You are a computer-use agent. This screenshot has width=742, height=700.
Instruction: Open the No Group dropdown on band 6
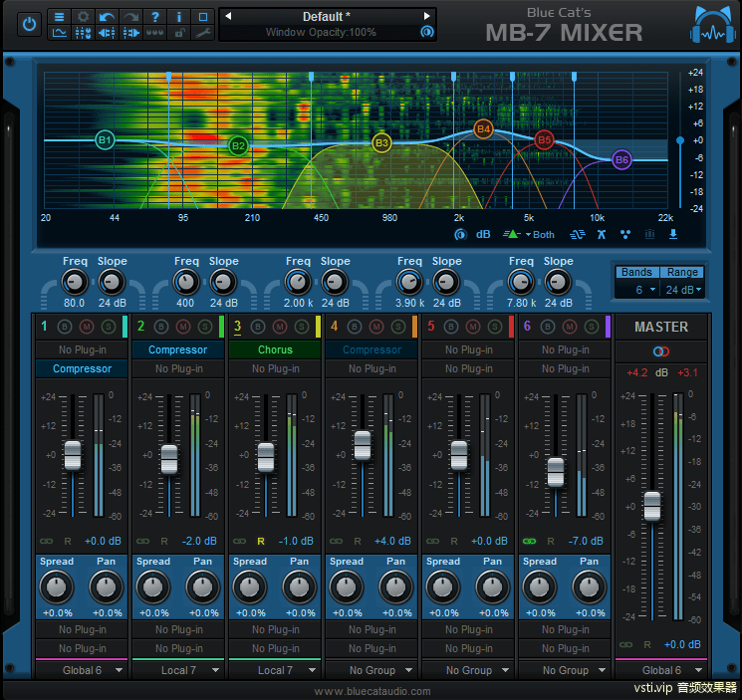pos(565,670)
